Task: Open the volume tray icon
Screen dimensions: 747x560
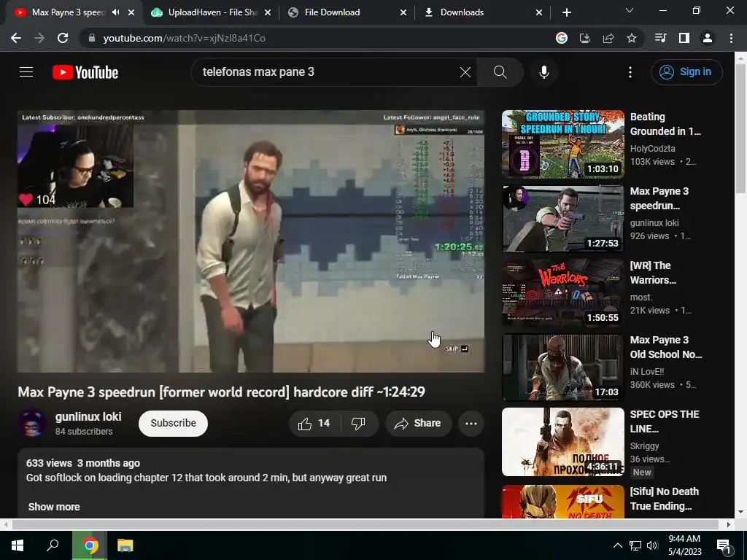Action: coord(652,545)
